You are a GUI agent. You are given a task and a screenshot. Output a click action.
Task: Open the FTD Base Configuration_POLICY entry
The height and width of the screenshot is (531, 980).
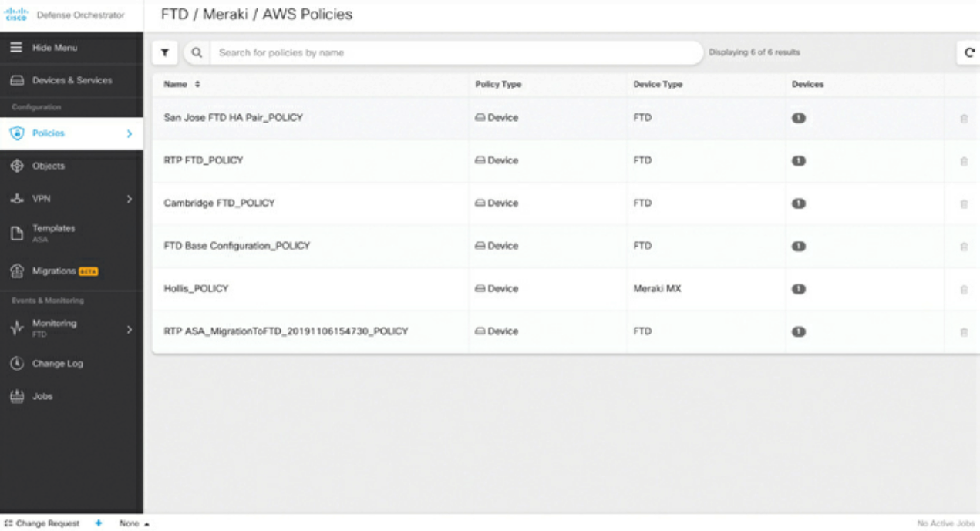click(x=237, y=246)
